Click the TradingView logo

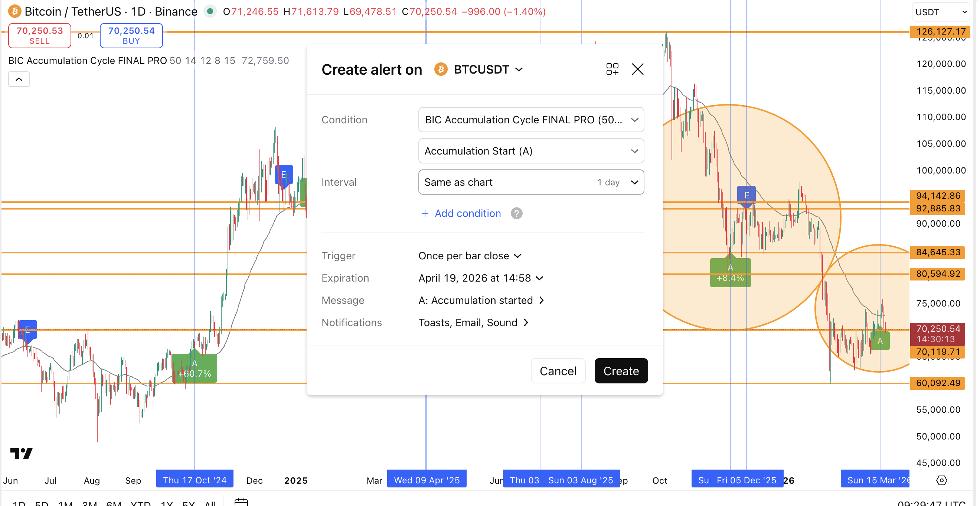[21, 453]
